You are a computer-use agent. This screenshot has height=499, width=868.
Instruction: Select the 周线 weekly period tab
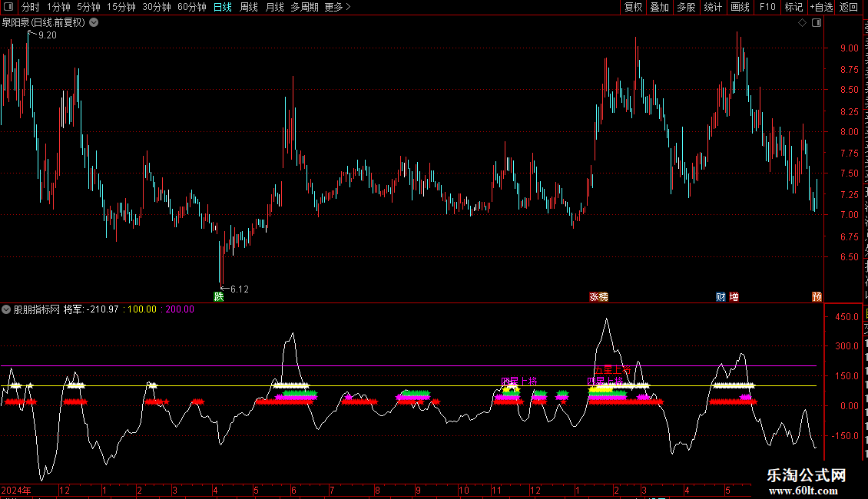(x=249, y=7)
